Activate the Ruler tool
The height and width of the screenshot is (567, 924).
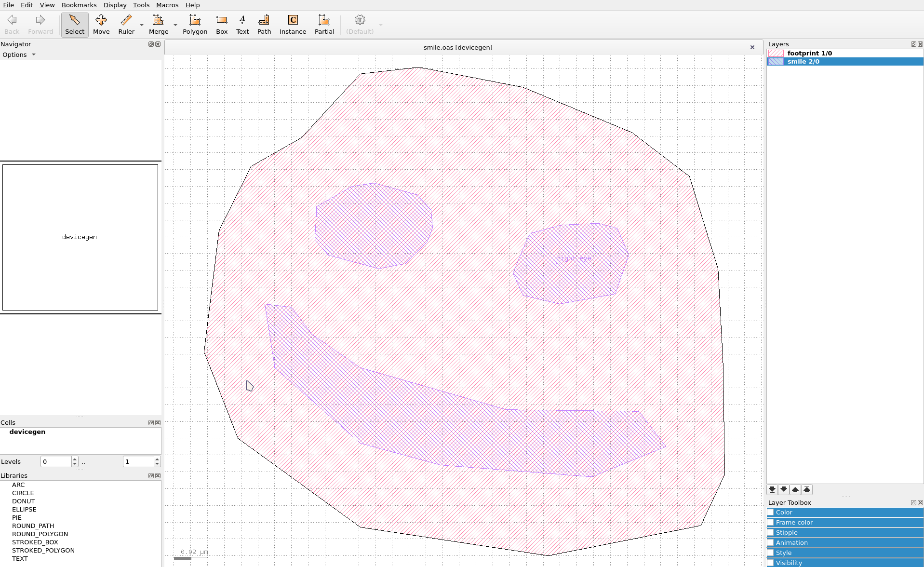[126, 24]
